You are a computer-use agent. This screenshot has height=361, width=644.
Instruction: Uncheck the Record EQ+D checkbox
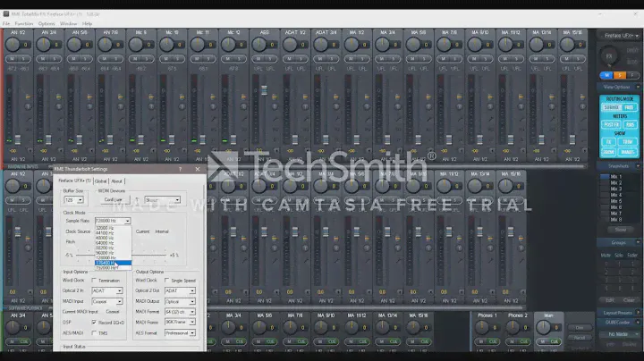(94, 322)
